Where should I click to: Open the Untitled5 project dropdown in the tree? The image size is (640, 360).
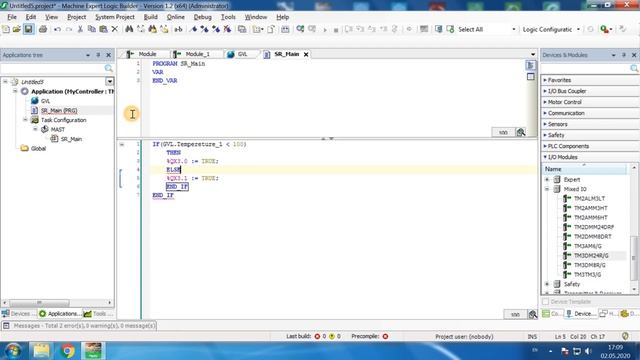click(109, 82)
